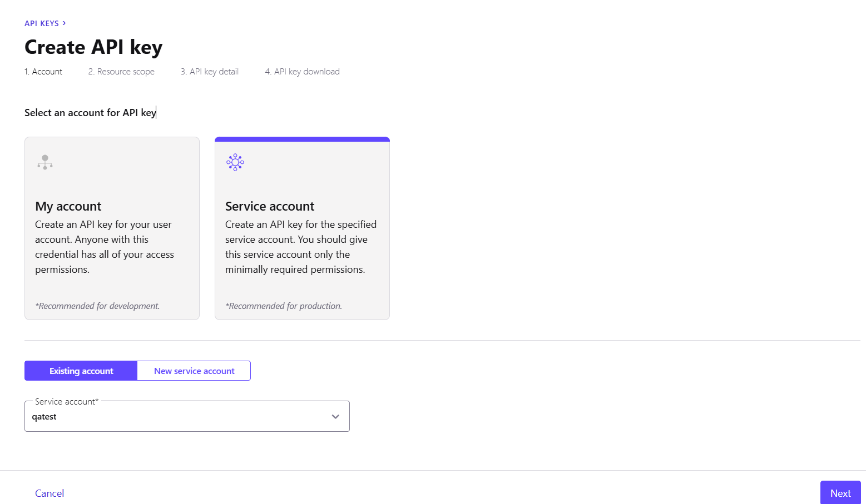Click the Recommended for production note
This screenshot has width=866, height=504.
tap(284, 306)
